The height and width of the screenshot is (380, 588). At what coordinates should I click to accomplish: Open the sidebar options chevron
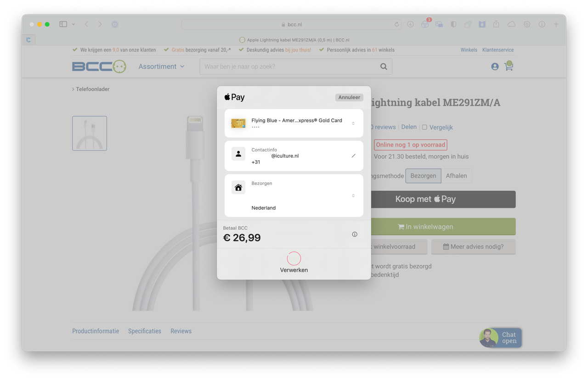click(73, 24)
